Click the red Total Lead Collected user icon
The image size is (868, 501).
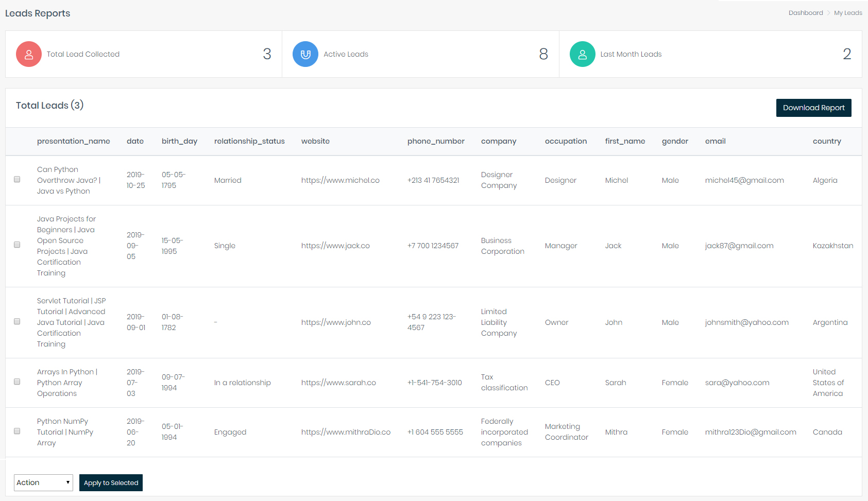(x=29, y=54)
